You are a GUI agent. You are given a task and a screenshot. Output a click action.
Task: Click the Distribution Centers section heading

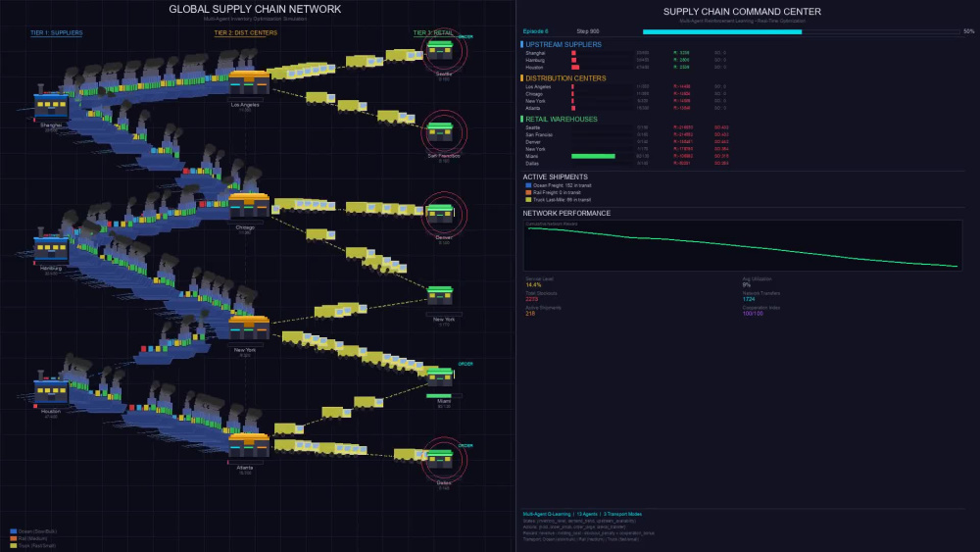565,78
